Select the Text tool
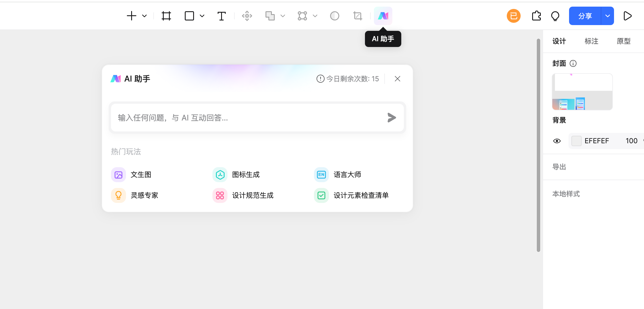The width and height of the screenshot is (644, 309). point(221,16)
